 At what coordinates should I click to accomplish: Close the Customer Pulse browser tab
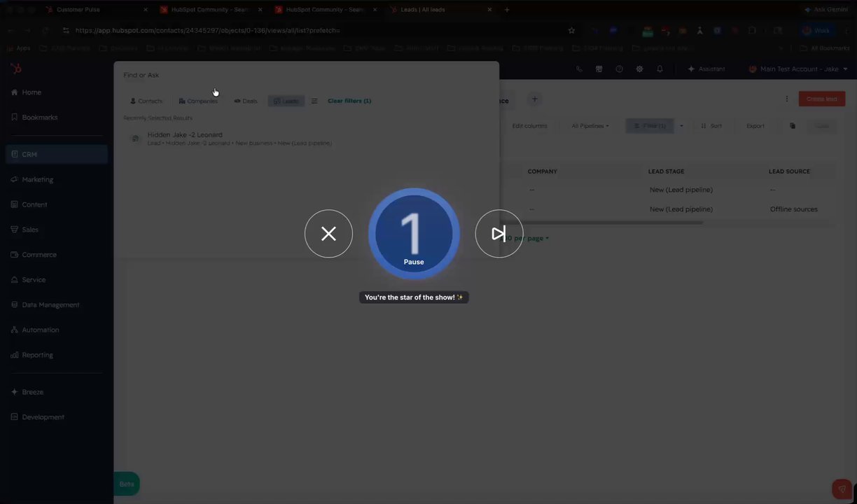pos(146,10)
